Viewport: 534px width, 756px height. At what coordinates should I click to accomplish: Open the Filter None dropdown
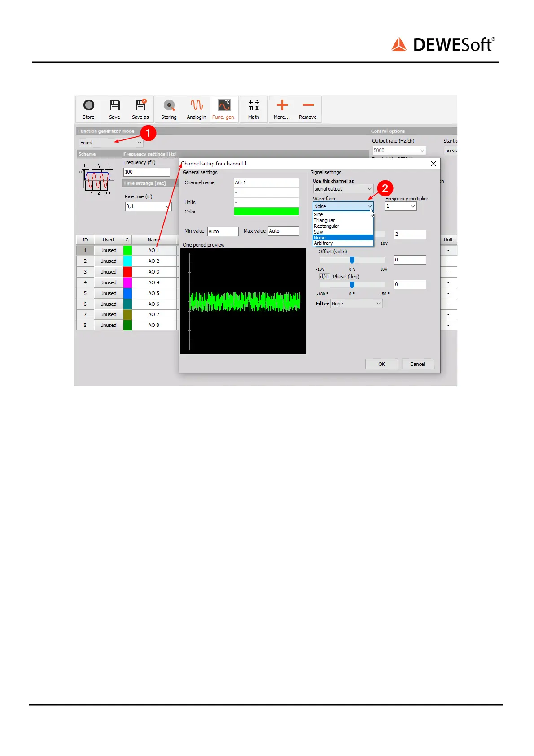pyautogui.click(x=356, y=304)
